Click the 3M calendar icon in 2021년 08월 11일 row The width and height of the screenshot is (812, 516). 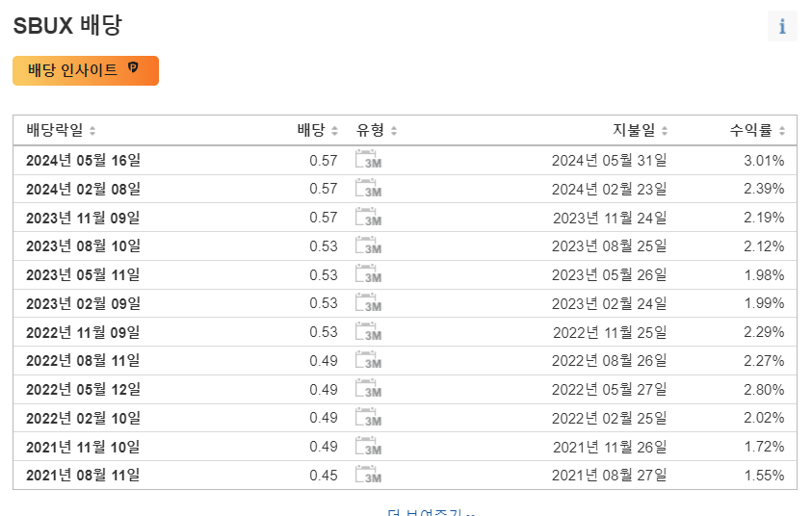coord(368,476)
